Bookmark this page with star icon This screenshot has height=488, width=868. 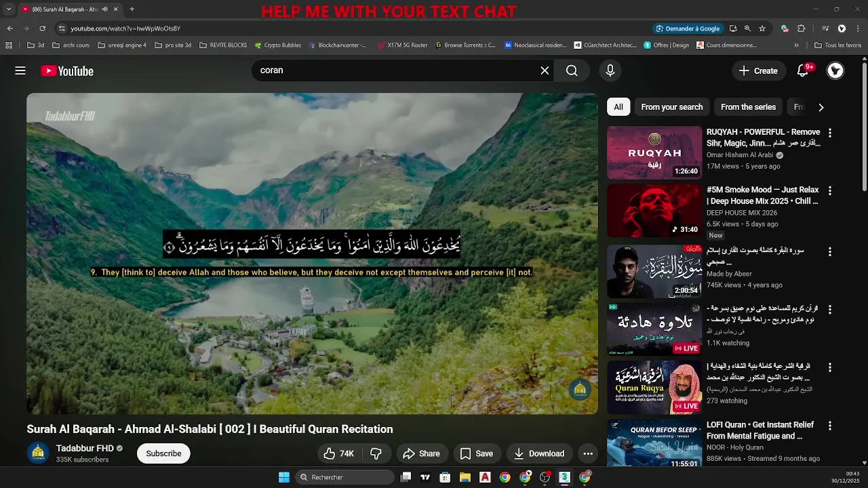pyautogui.click(x=762, y=28)
